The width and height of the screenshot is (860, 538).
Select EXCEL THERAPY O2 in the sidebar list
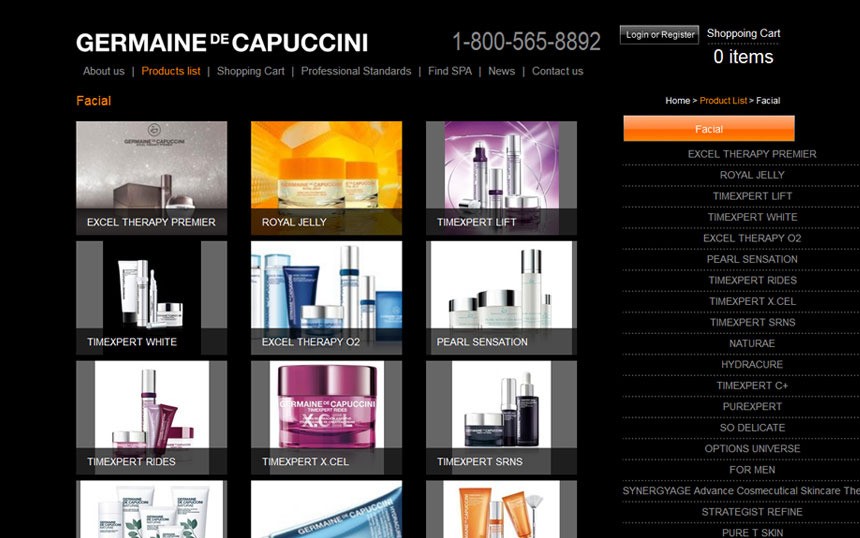(x=752, y=238)
